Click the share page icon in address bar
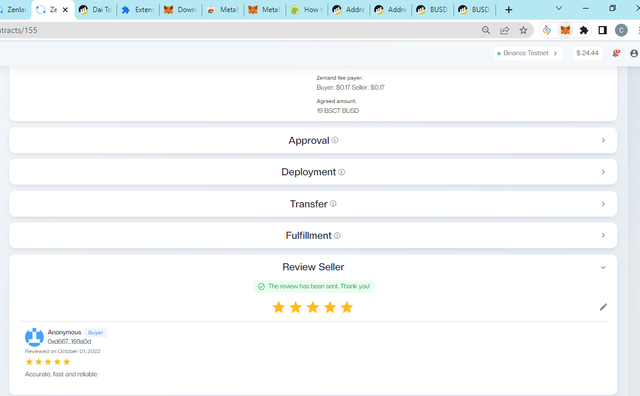This screenshot has height=396, width=640. (x=504, y=30)
